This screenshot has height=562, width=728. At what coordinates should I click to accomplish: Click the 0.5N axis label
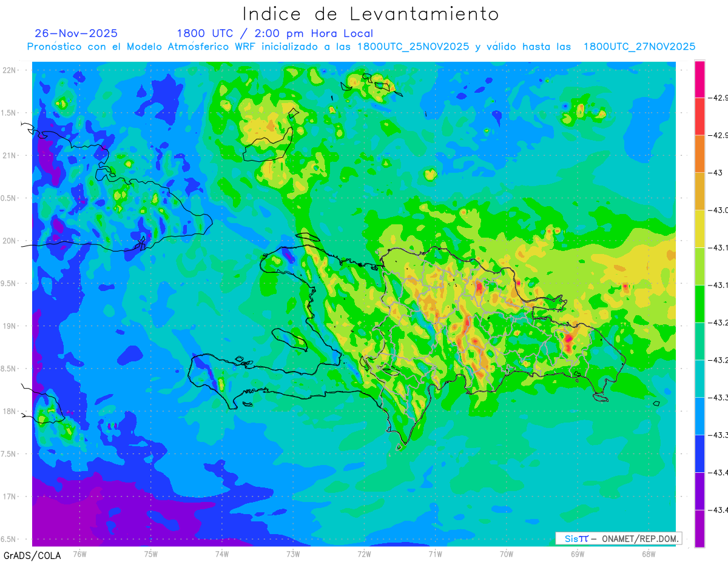coord(9,198)
